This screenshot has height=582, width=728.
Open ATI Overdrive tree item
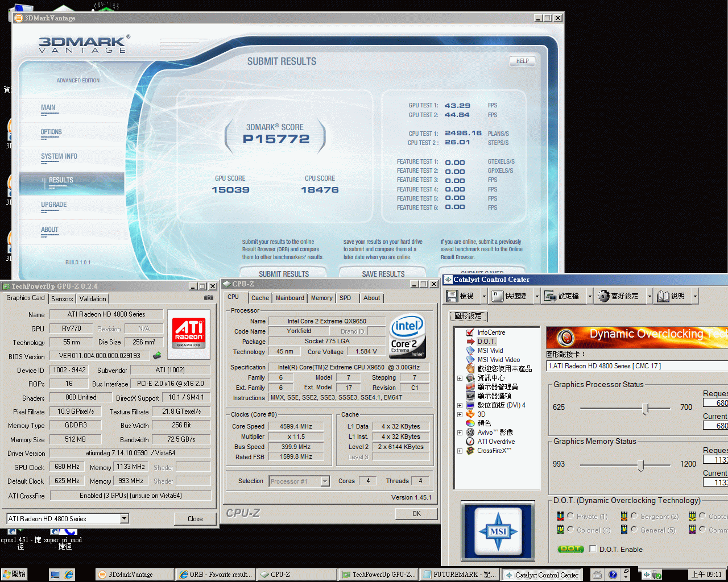[x=496, y=442]
